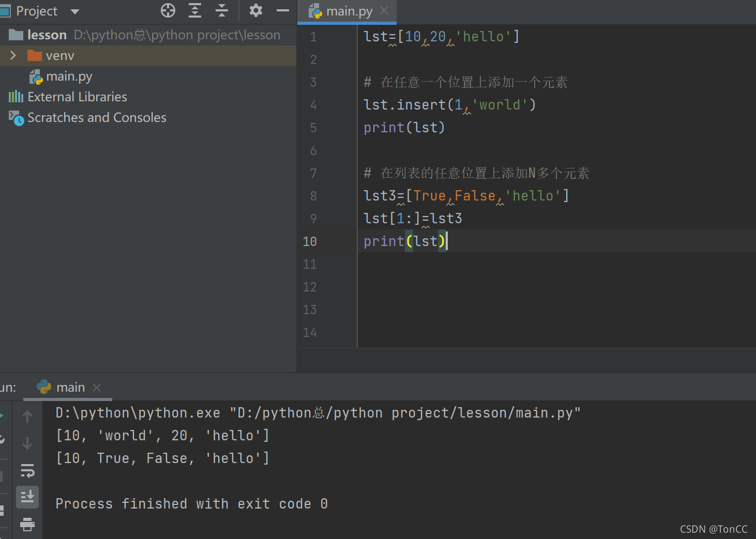The image size is (756, 539).
Task: Click the lst=[10,20,'hello'] line
Action: [x=442, y=37]
